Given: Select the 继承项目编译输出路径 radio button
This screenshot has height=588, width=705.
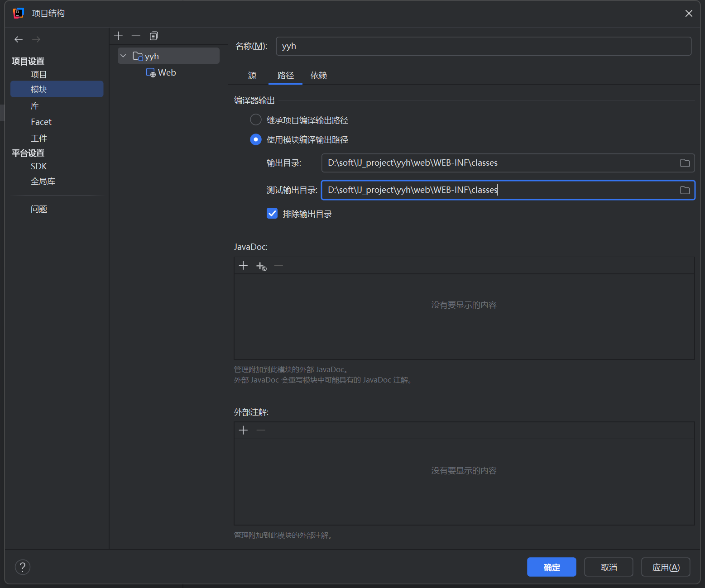Looking at the screenshot, I should point(255,120).
